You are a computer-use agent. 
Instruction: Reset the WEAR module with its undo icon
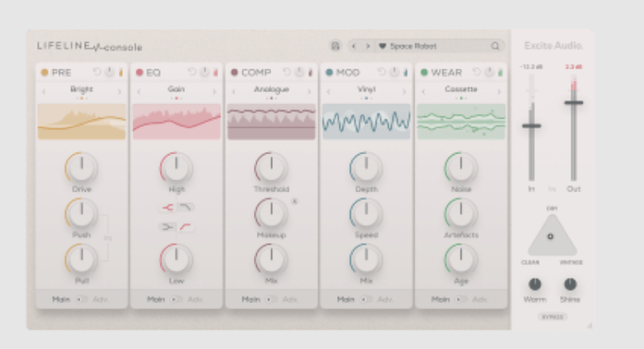click(x=477, y=72)
